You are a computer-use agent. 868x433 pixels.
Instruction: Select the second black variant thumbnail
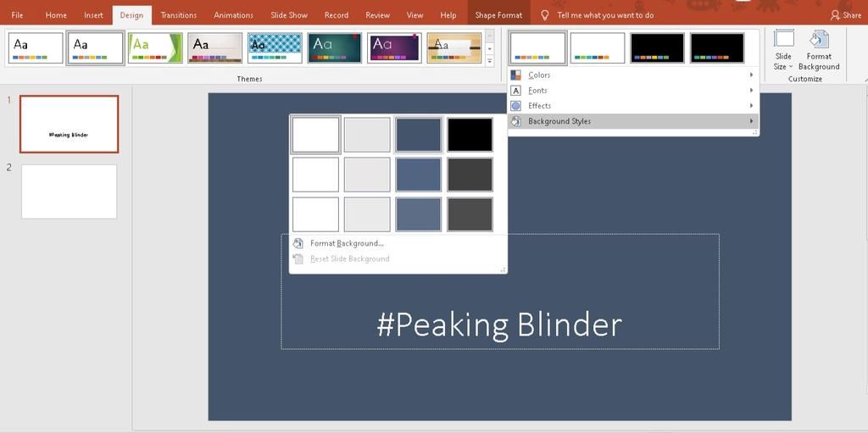point(717,47)
